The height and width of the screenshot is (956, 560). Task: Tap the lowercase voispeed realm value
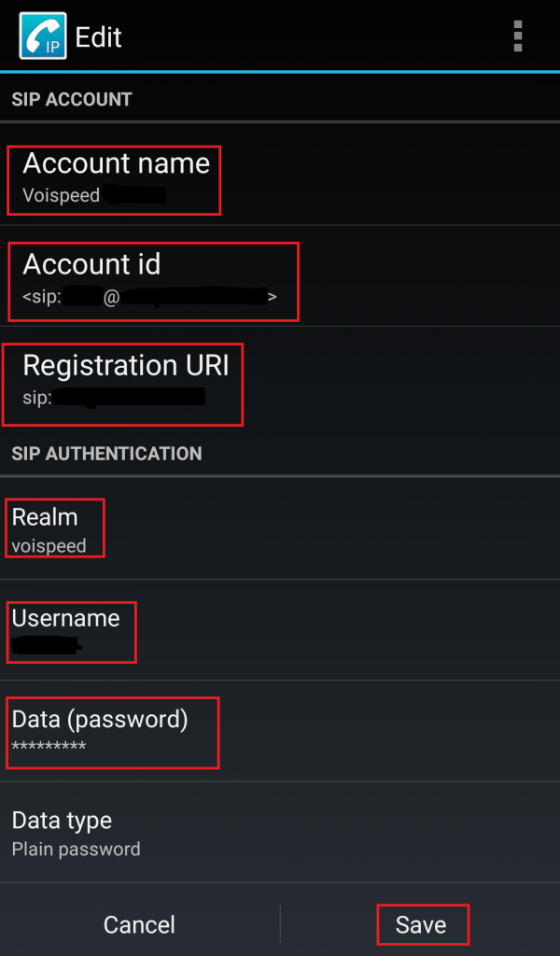click(x=49, y=545)
